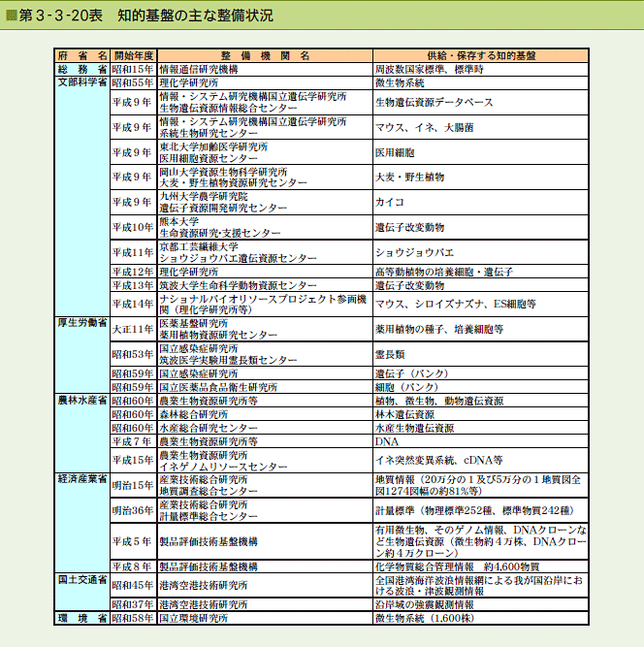Click the 医薬基盤研究所 薬用植物資源研究センター cell
The image size is (644, 647).
point(265,329)
